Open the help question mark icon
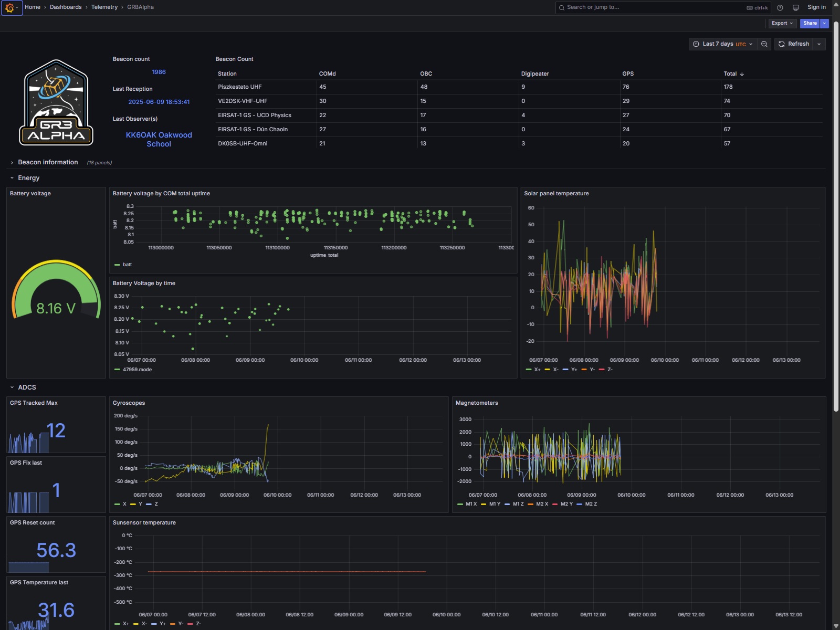The width and height of the screenshot is (840, 630). [780, 8]
